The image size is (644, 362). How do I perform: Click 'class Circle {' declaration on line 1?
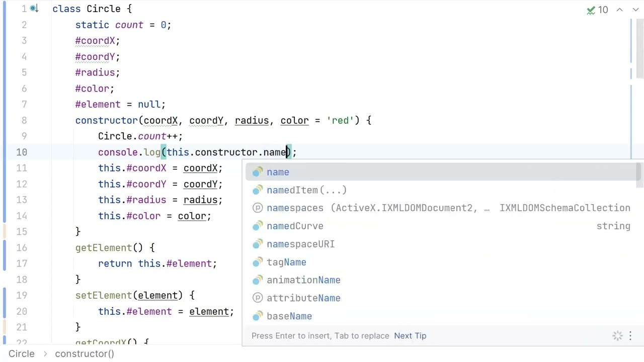[92, 9]
